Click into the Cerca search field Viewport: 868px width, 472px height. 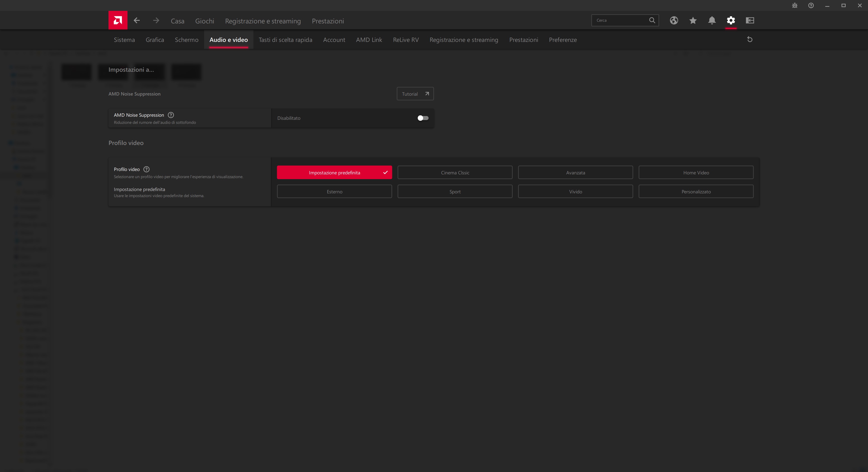[620, 21]
